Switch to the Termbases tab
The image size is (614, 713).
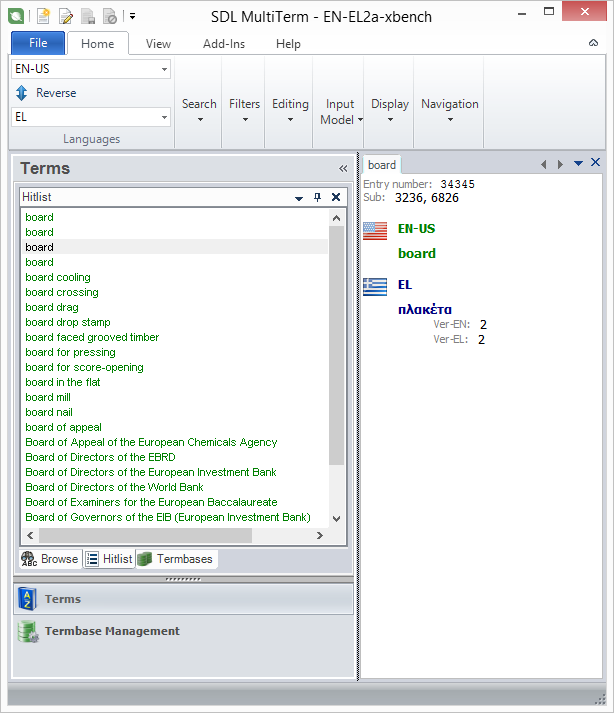175,559
